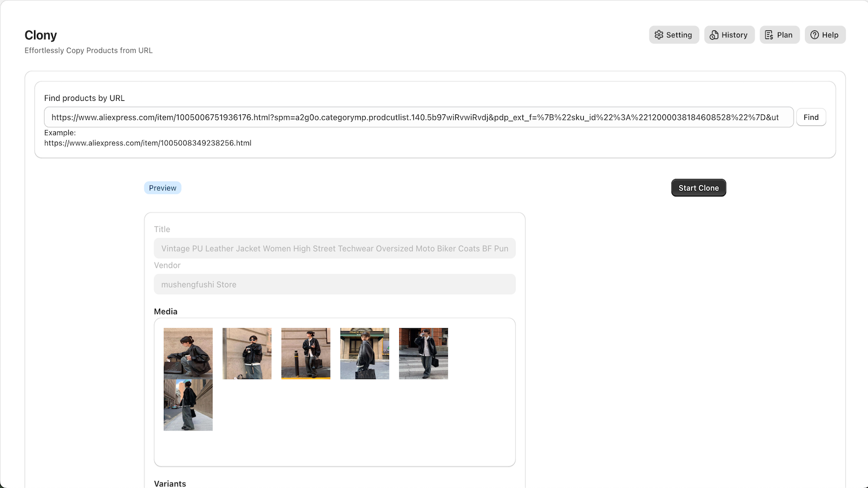This screenshot has height=488, width=868.
Task: Select fourth media image, green storefront
Action: [x=365, y=354]
